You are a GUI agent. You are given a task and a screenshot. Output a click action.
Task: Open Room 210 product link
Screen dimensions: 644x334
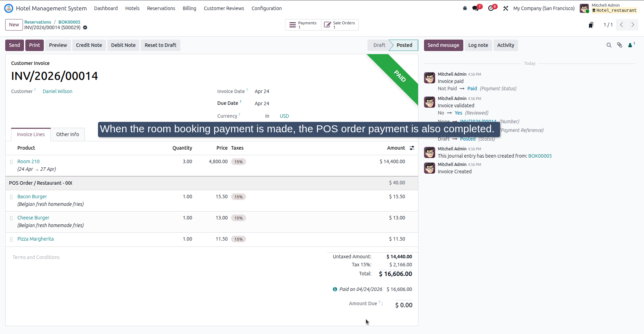click(x=28, y=161)
